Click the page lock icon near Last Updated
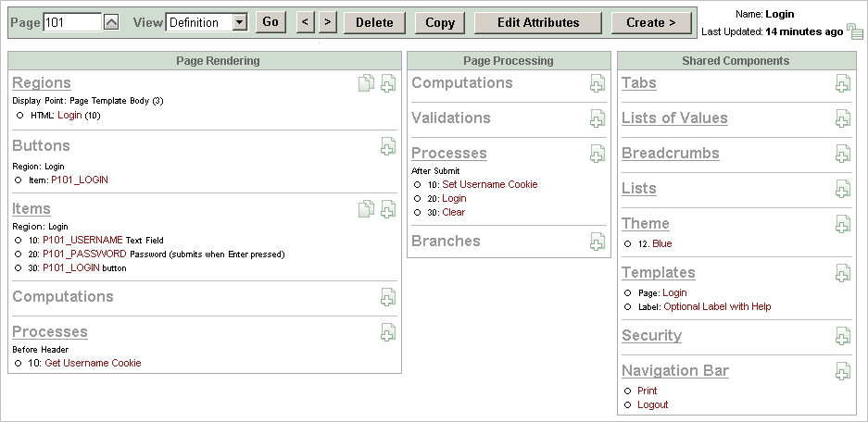Screen dimensions: 868x422 (854, 33)
